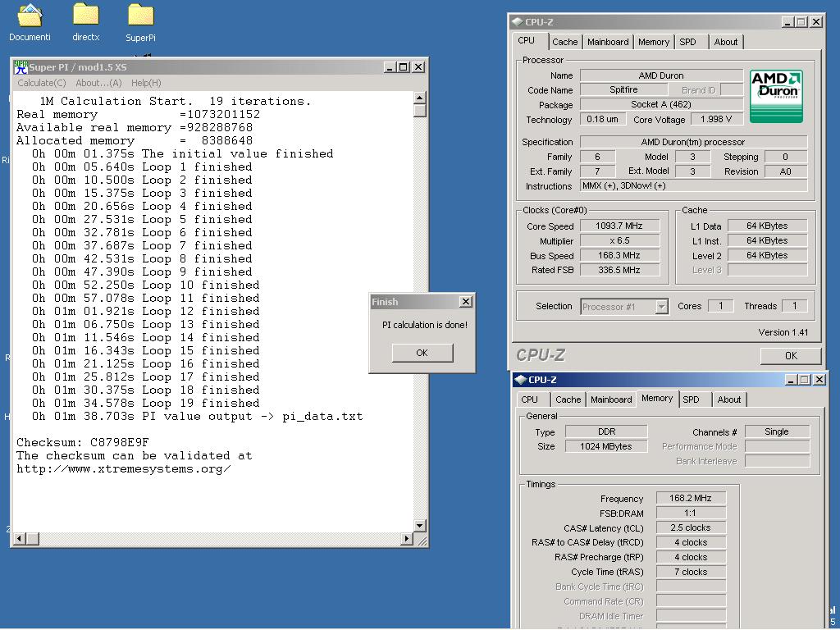Click the http://www.xtremesystems.org/ text line
Viewport: 840px width, 630px height.
pyautogui.click(x=124, y=468)
